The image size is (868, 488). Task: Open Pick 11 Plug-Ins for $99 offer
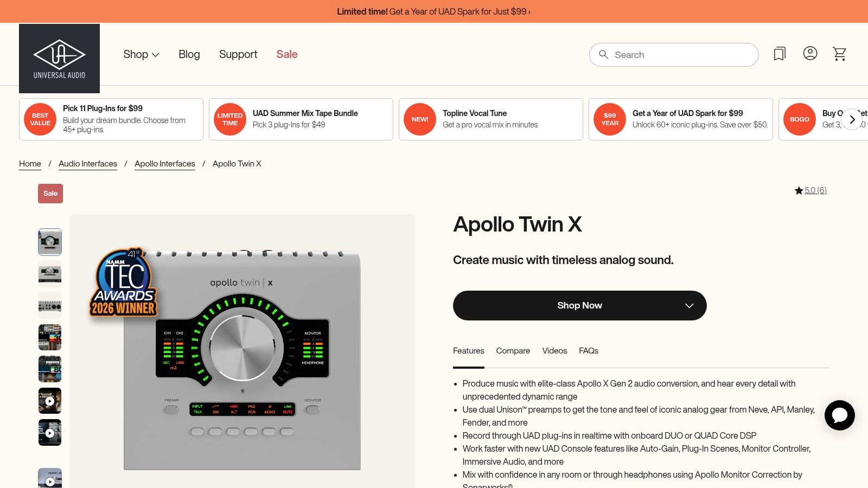(111, 119)
